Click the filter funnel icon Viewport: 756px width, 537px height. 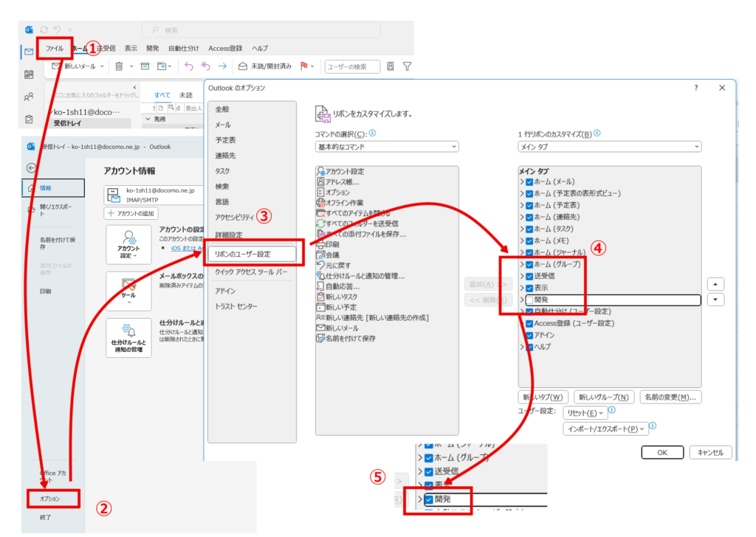[407, 66]
